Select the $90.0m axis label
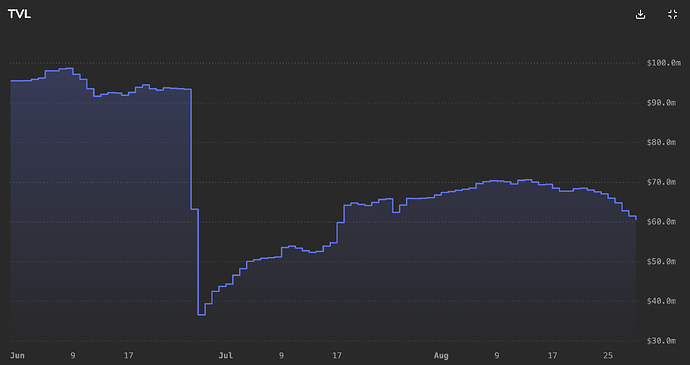 [661, 103]
